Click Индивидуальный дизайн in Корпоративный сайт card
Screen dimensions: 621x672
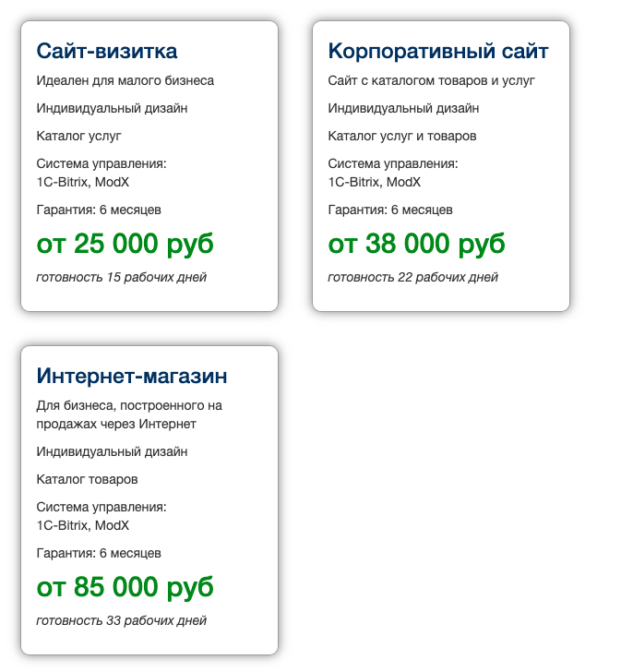[x=403, y=108]
